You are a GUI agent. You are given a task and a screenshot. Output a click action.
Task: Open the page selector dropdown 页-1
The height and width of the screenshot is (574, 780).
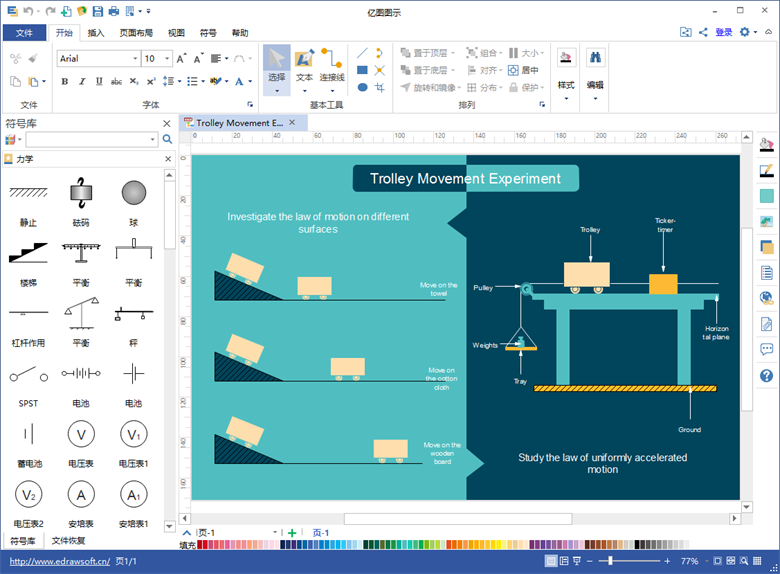click(275, 533)
